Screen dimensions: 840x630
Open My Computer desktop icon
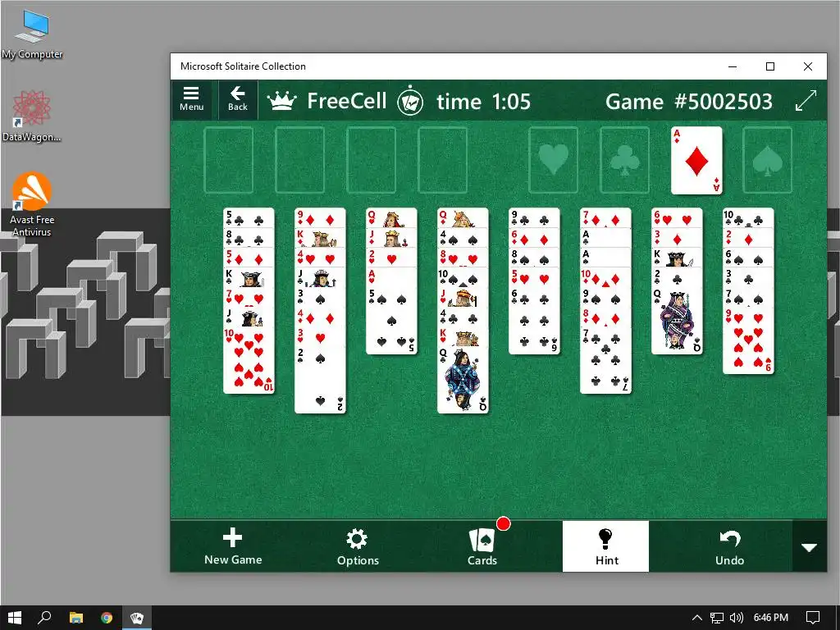click(x=32, y=34)
